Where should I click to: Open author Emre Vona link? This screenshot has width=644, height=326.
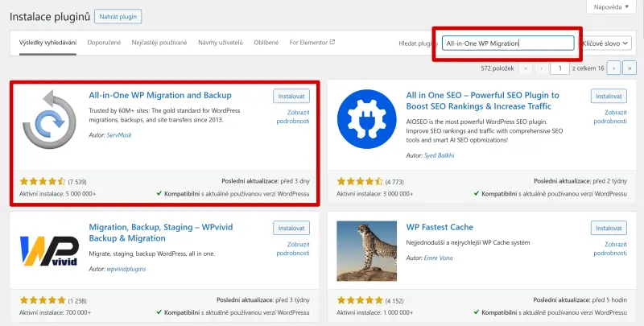coord(438,258)
